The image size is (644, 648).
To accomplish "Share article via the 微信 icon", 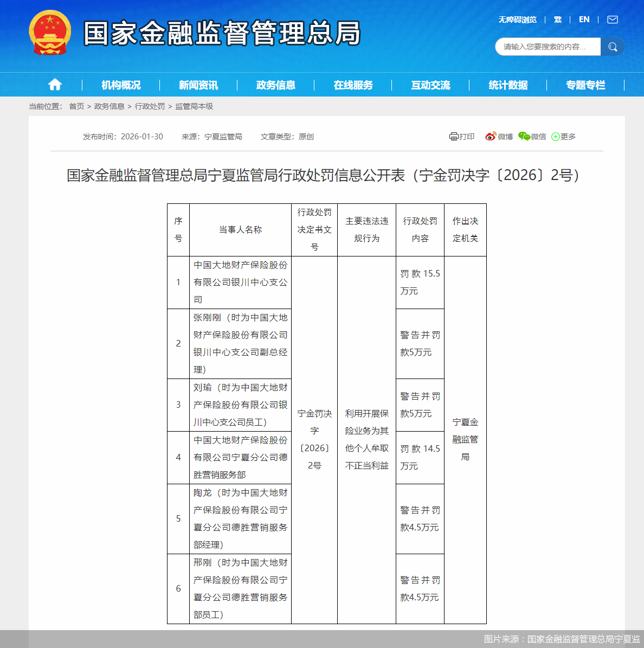I will pos(524,136).
